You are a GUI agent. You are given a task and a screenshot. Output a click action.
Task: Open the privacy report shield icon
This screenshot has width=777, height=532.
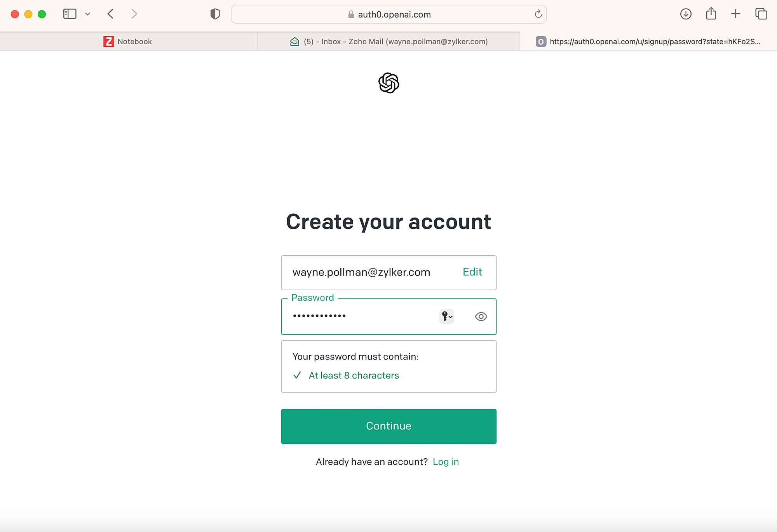click(215, 14)
